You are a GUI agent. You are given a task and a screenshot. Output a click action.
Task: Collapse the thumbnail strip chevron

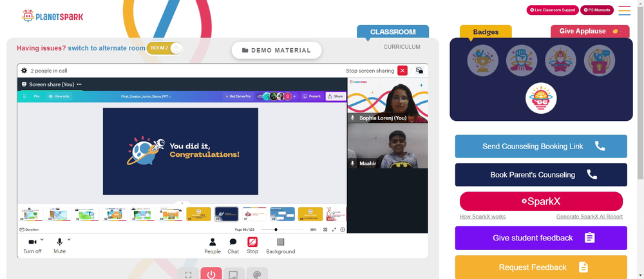pyautogui.click(x=182, y=203)
